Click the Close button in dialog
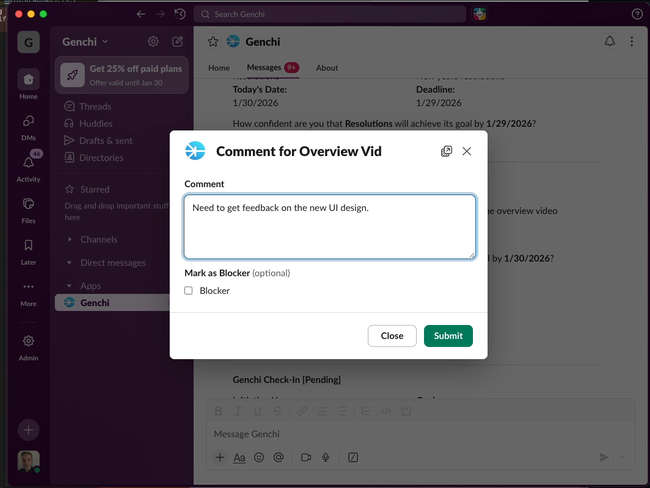The height and width of the screenshot is (488, 650). pyautogui.click(x=392, y=336)
